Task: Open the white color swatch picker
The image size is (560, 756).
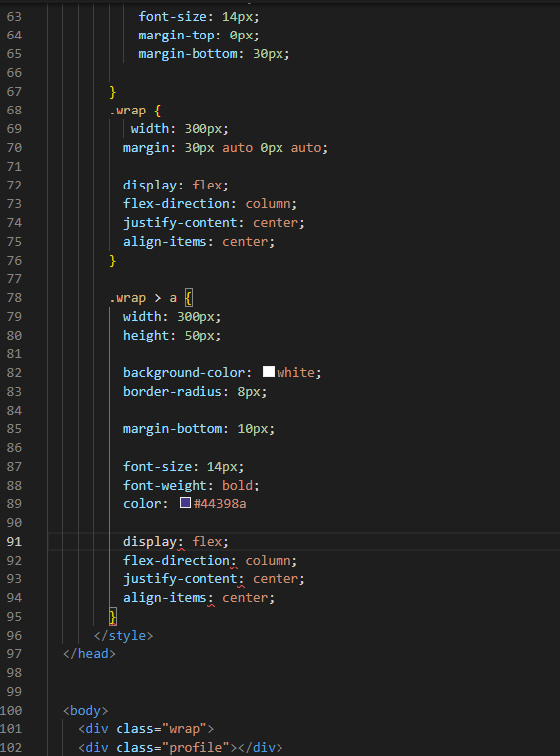Action: point(269,372)
